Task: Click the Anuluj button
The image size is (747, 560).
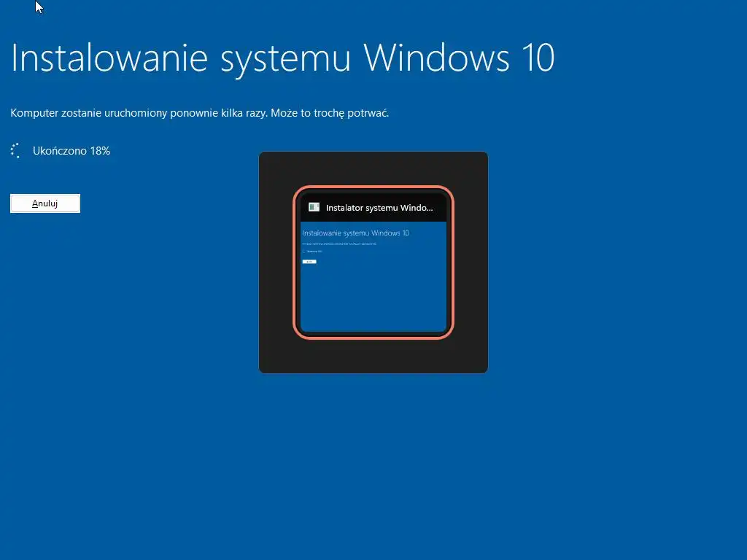Action: 45,203
